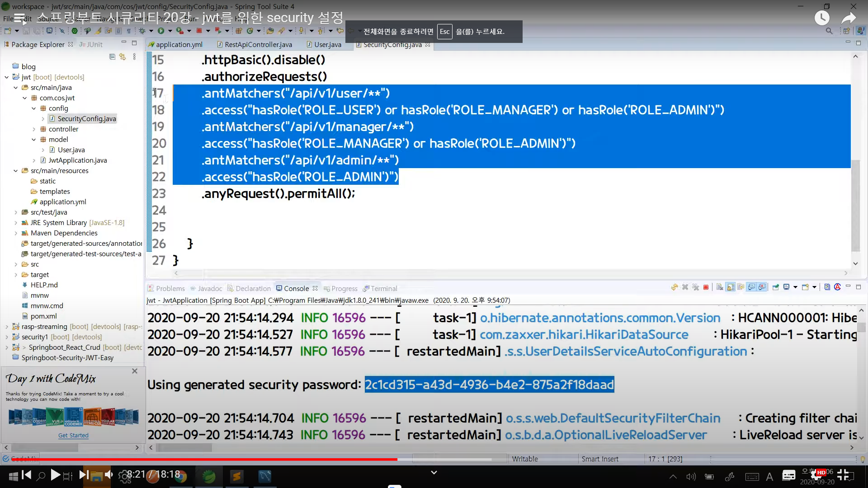The width and height of the screenshot is (868, 488).
Task: Click the watch later clock icon
Action: click(822, 18)
